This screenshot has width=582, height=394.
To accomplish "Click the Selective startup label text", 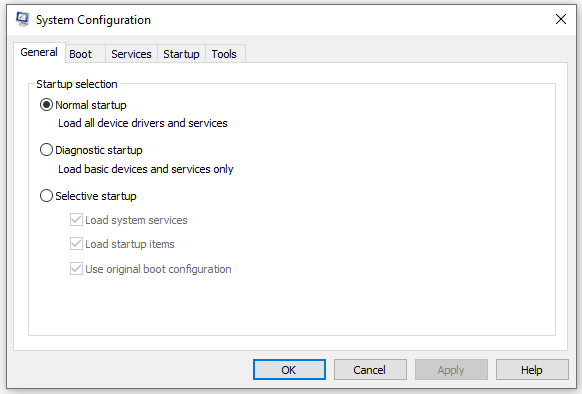I will (96, 196).
